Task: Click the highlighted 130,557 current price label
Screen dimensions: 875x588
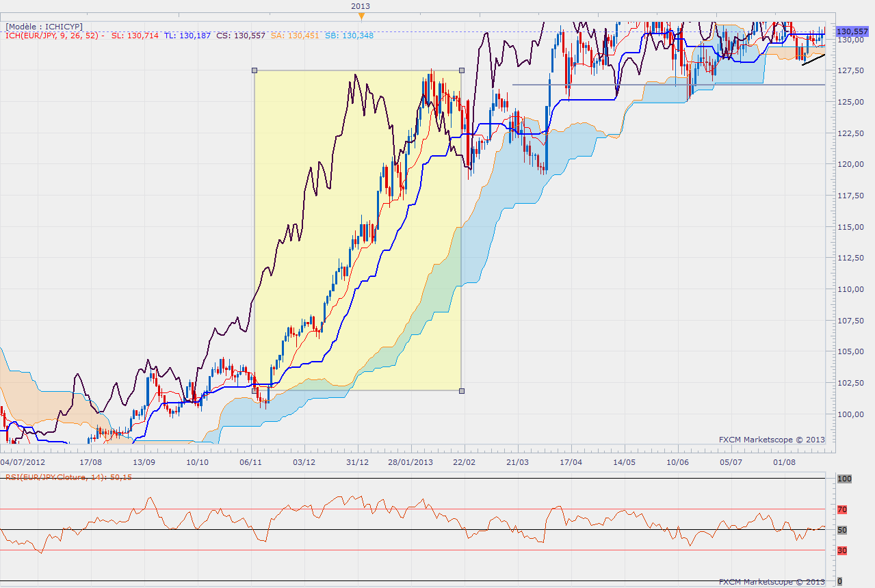Action: pos(852,31)
